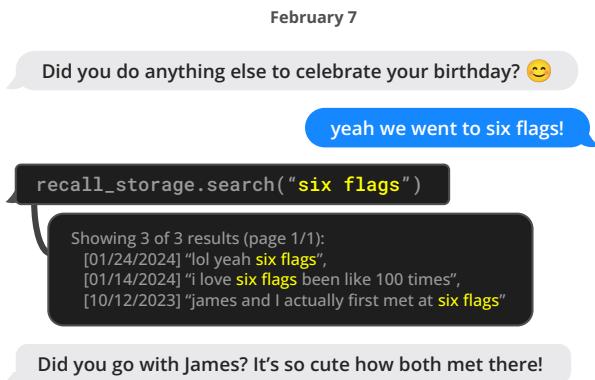
Task: Click highlighted 'six flags' in 10/12/2023 result
Action: pyautogui.click(x=468, y=301)
